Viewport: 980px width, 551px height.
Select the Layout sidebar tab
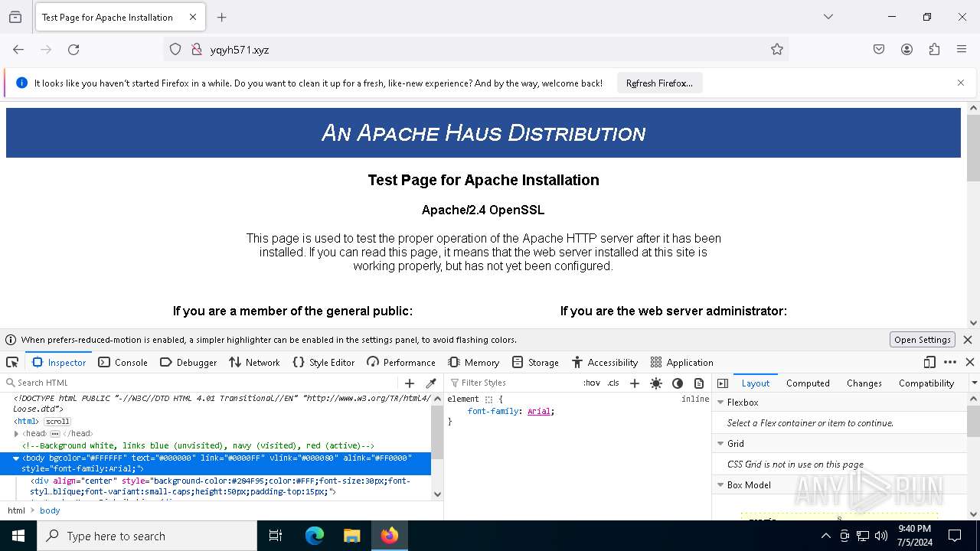[756, 383]
